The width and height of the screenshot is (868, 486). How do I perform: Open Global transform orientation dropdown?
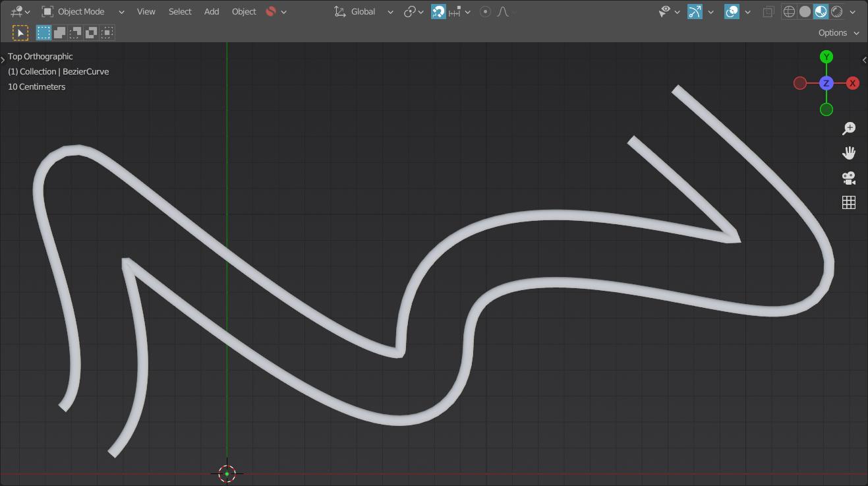coord(363,11)
